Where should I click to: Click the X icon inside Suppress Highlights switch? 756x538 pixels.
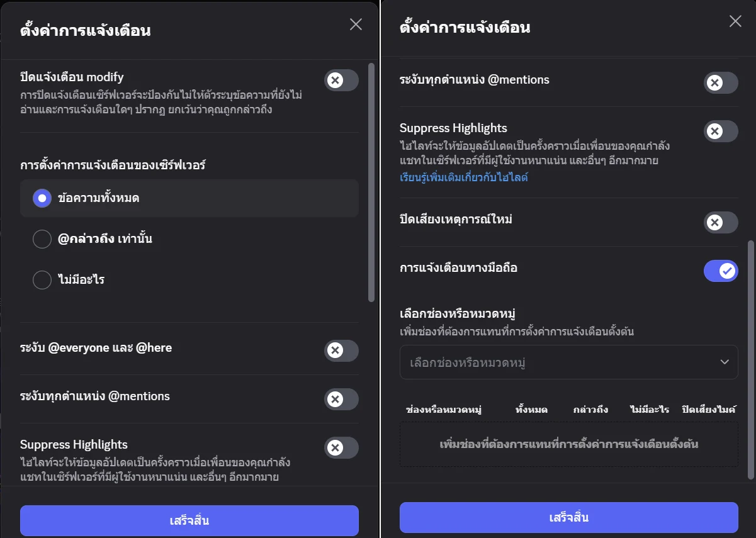[x=716, y=131]
